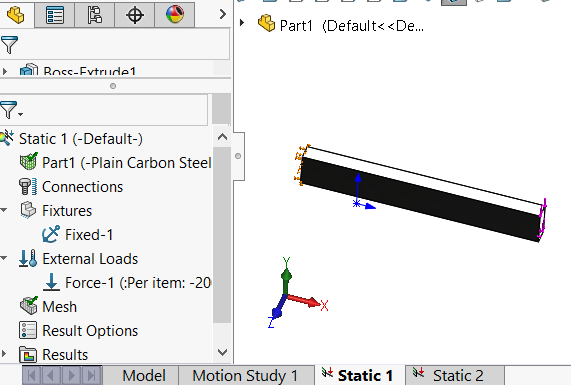This screenshot has height=385, width=571.
Task: Select the Fixed-1 fixture anchor icon
Action: click(x=51, y=235)
